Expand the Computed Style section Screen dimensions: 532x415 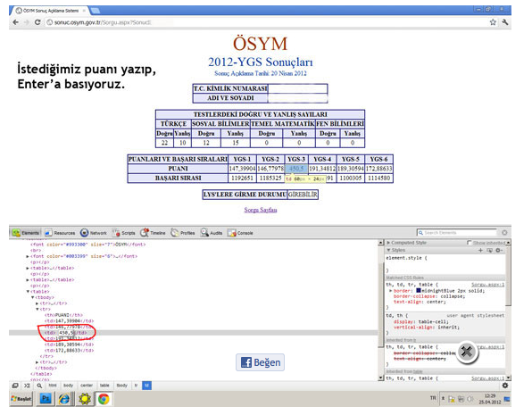[x=389, y=243]
